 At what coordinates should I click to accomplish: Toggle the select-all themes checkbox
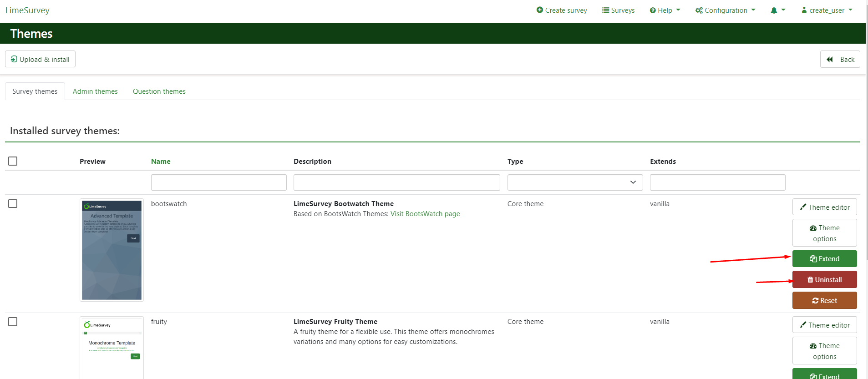(13, 161)
